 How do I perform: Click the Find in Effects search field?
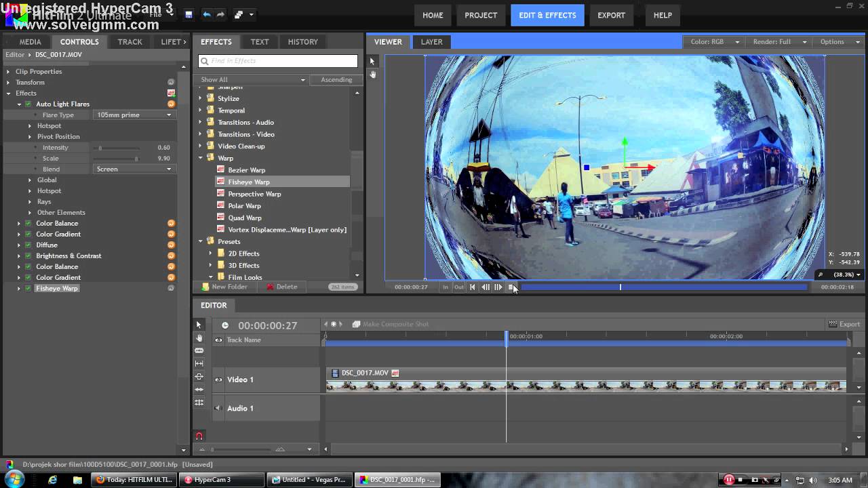click(278, 61)
